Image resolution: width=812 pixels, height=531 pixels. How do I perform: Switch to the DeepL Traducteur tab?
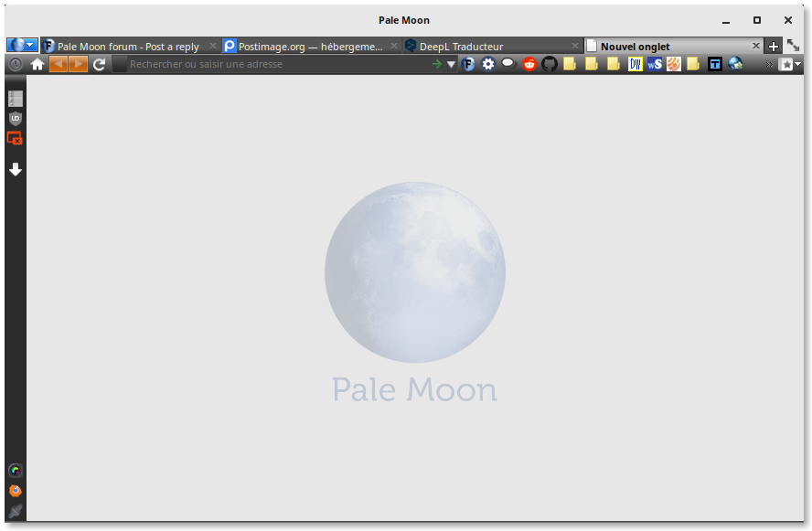(493, 46)
